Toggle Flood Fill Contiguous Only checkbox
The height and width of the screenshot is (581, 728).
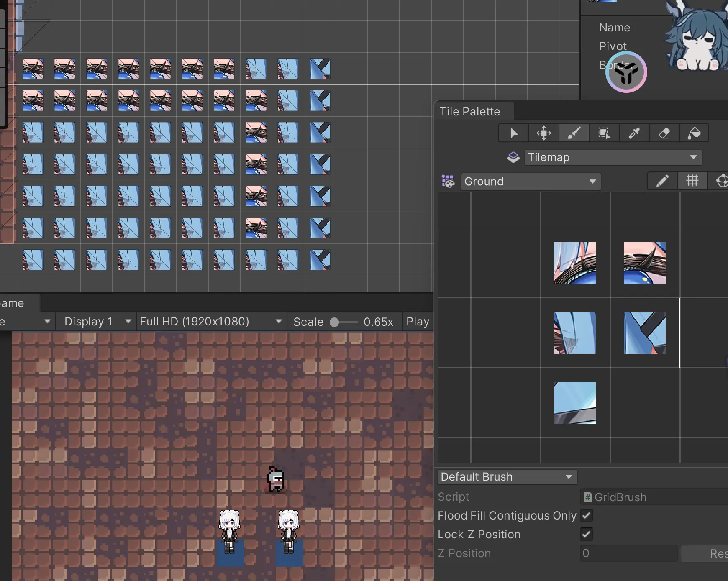click(587, 515)
